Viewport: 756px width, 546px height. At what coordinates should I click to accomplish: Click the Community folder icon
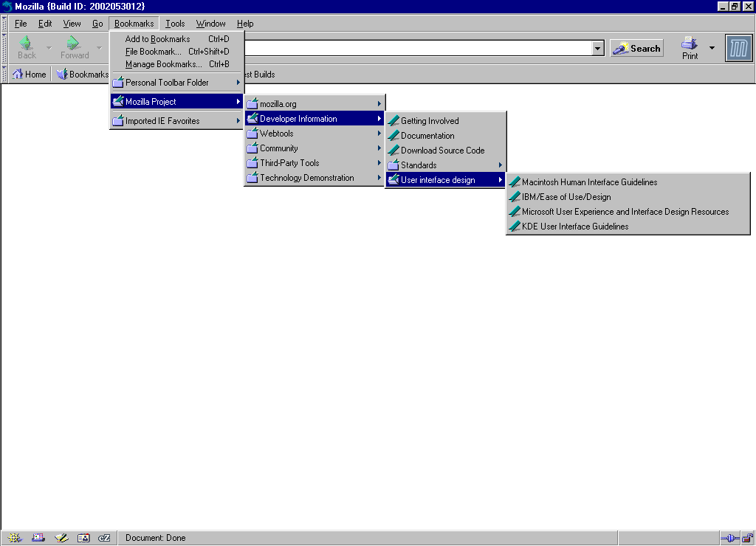pos(252,148)
